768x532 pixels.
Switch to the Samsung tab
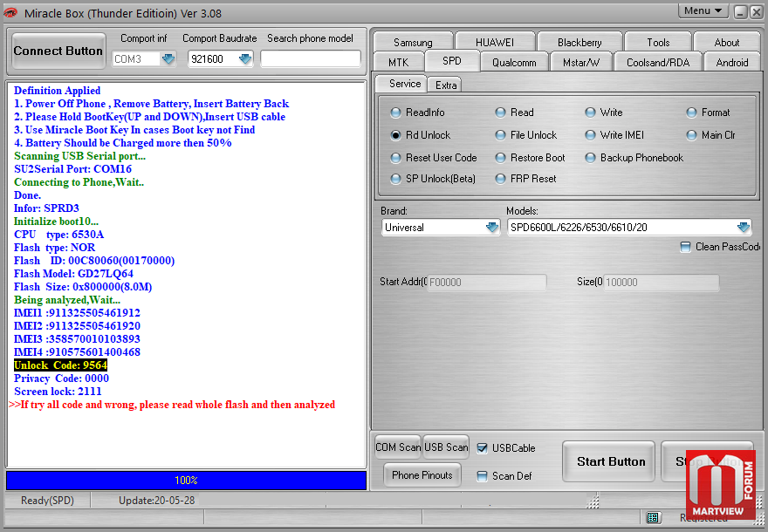pos(413,43)
